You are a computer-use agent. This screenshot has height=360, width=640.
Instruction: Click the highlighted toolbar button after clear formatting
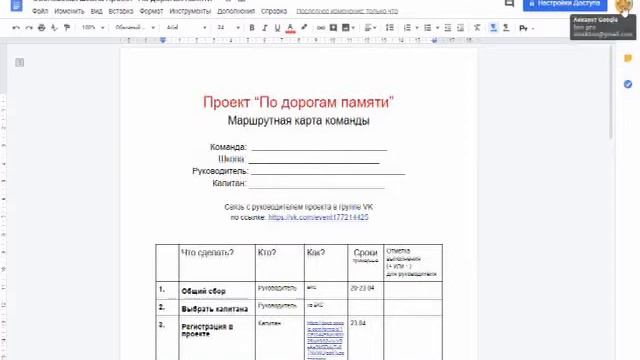(x=493, y=28)
